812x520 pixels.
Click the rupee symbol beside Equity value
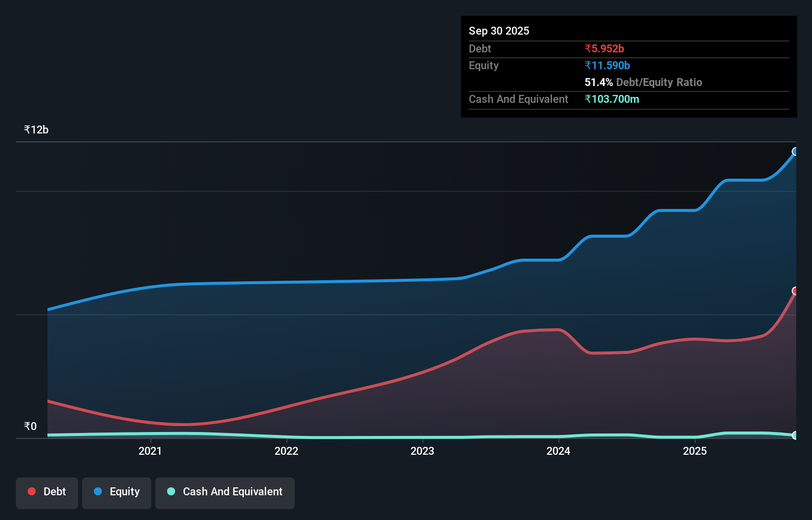click(588, 65)
